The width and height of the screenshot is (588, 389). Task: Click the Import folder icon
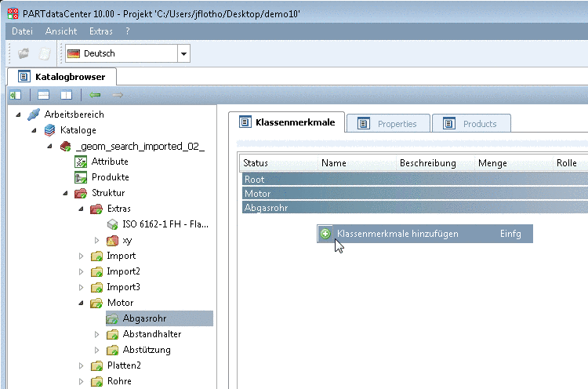96,256
